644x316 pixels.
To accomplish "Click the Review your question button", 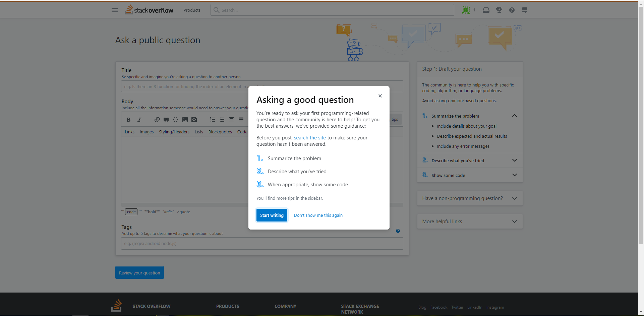I will click(x=139, y=273).
